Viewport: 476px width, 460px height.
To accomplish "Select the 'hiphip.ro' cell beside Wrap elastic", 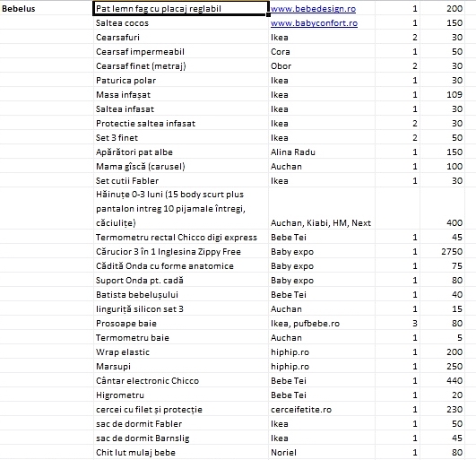I will (x=322, y=352).
